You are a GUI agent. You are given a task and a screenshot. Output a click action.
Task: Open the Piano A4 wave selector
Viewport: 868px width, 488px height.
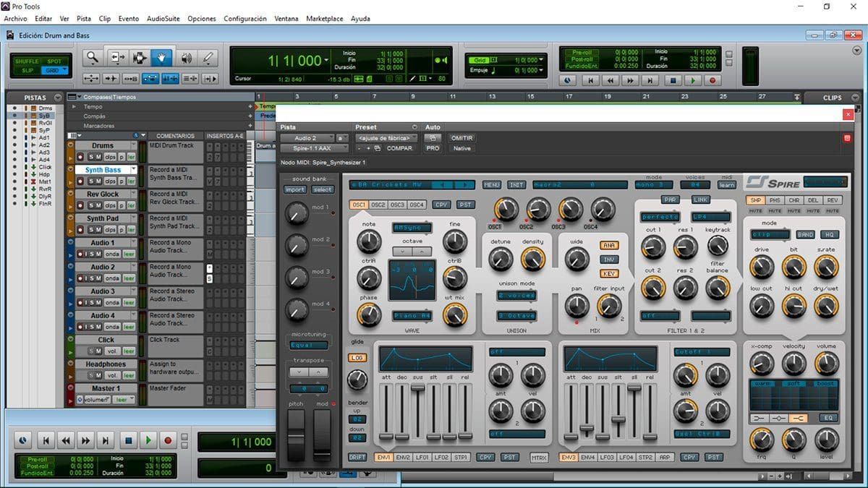[x=412, y=316]
